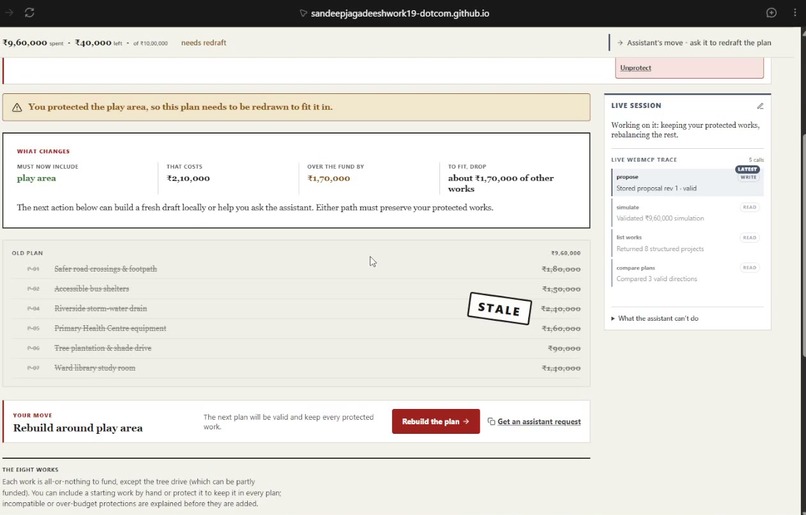Expand What the assistant can't do

coord(654,319)
